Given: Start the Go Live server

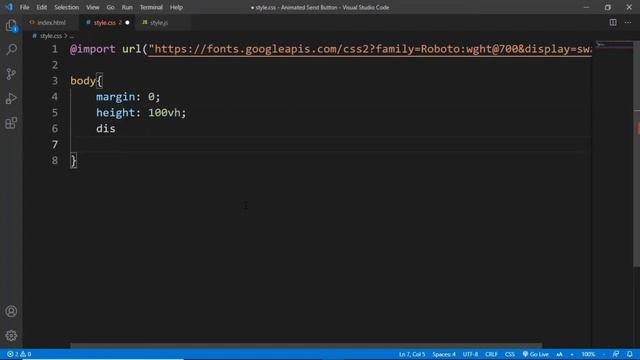Looking at the screenshot, I should tap(536, 354).
